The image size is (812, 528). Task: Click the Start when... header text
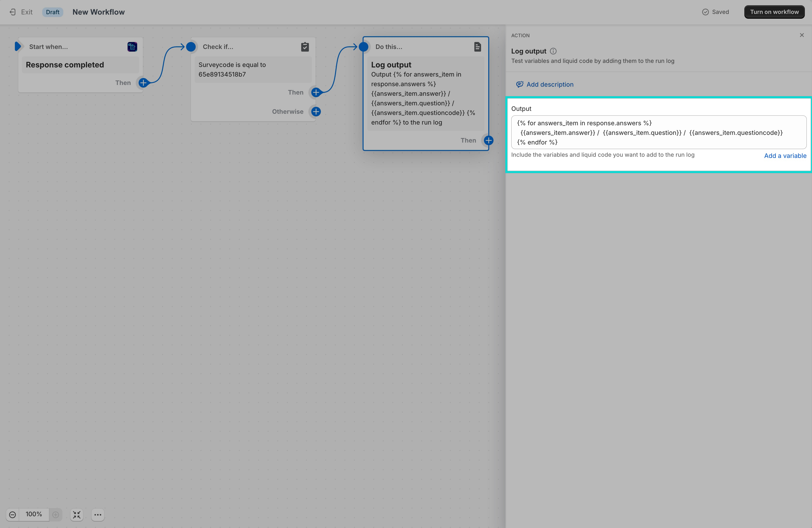pos(48,47)
